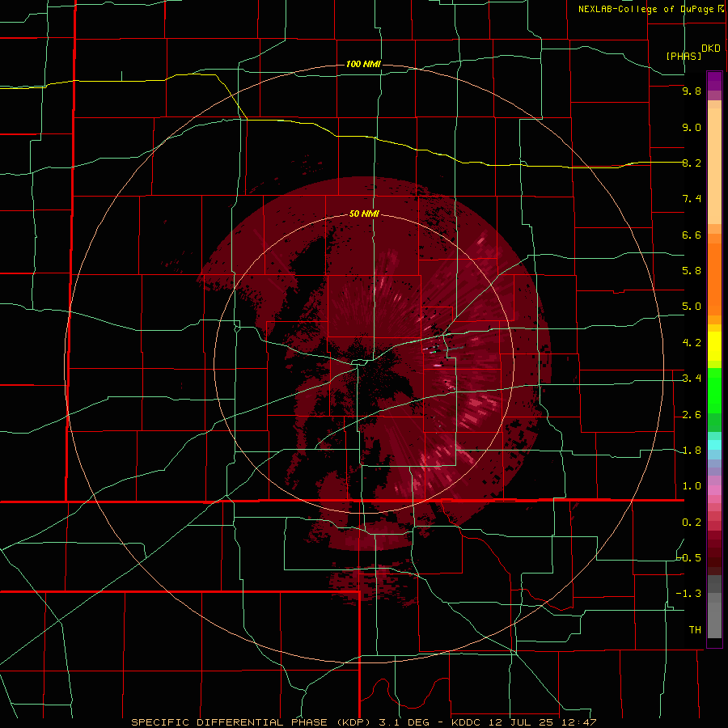Select the 5.8 value on the scale
The image size is (728, 728).
[692, 271]
